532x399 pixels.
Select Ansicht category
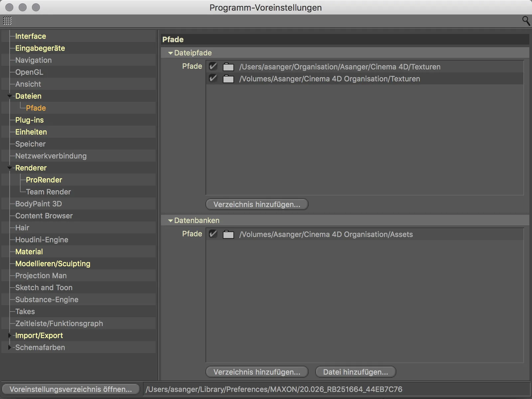click(28, 84)
